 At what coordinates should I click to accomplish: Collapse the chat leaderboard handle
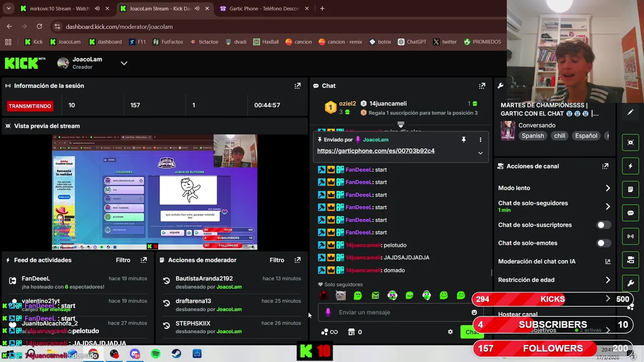tap(401, 124)
